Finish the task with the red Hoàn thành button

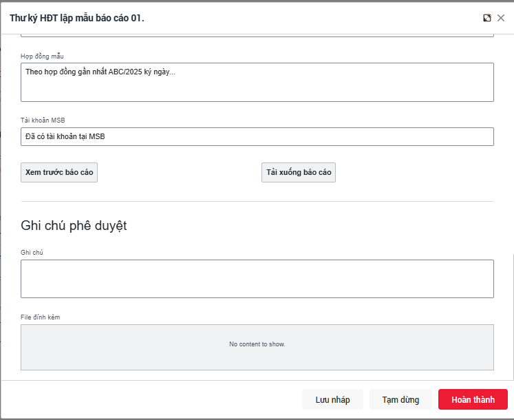tap(473, 400)
